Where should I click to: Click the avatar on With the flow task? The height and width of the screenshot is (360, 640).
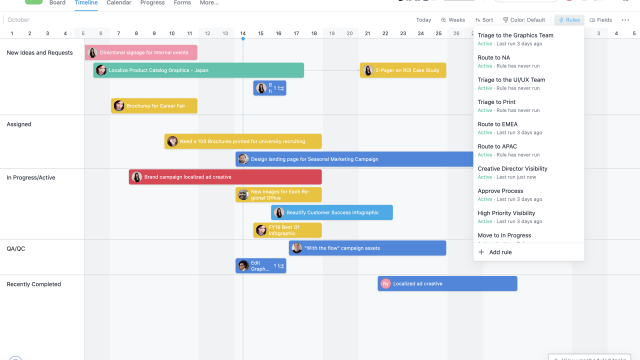point(297,248)
